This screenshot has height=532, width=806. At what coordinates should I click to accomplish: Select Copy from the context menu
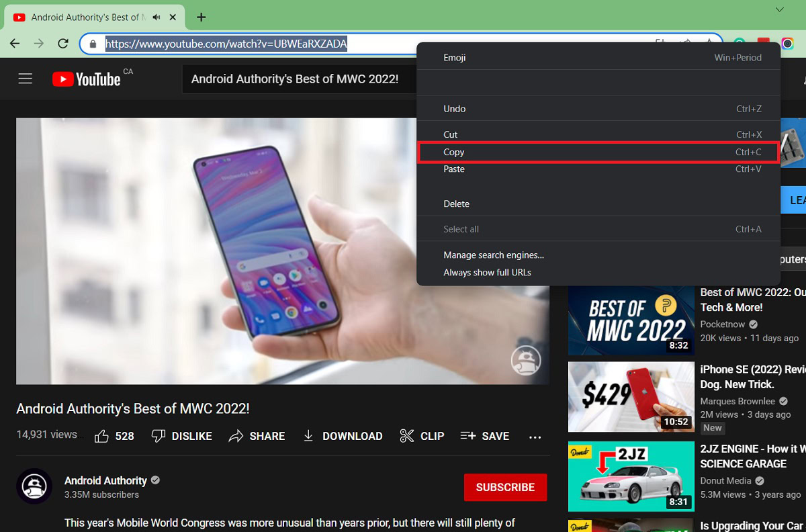(454, 152)
